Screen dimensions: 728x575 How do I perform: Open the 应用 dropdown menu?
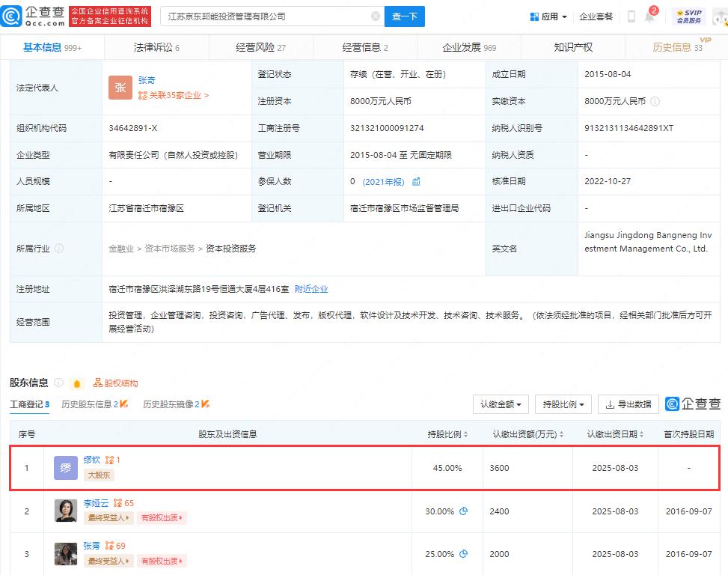click(548, 16)
